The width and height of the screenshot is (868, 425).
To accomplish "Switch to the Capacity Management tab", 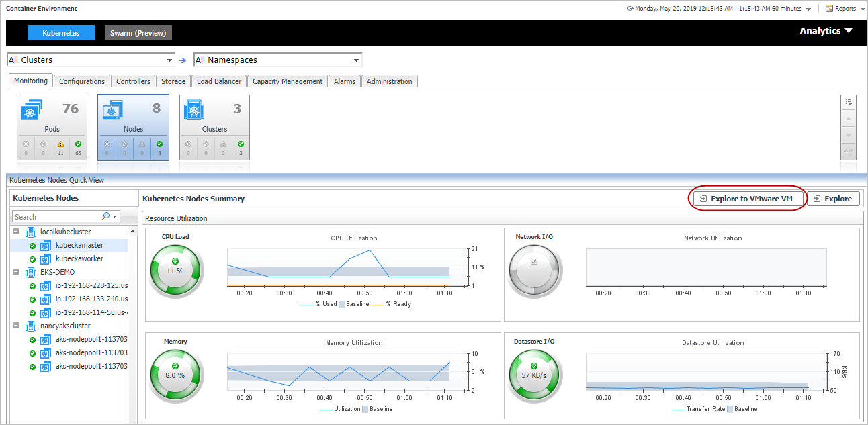I will pos(288,81).
